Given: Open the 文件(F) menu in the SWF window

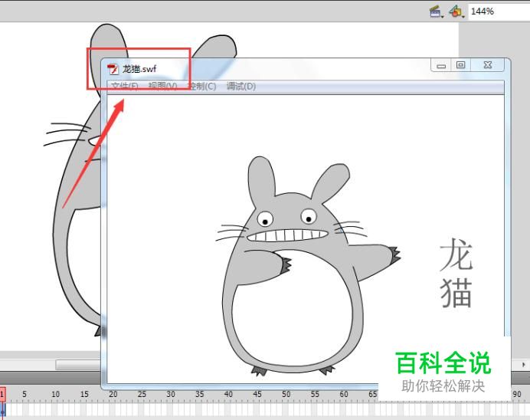Looking at the screenshot, I should point(125,87).
